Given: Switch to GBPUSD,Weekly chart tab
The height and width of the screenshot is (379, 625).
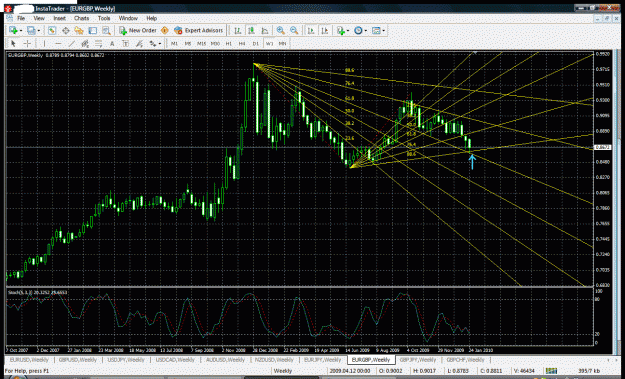Looking at the screenshot, I should (x=78, y=360).
